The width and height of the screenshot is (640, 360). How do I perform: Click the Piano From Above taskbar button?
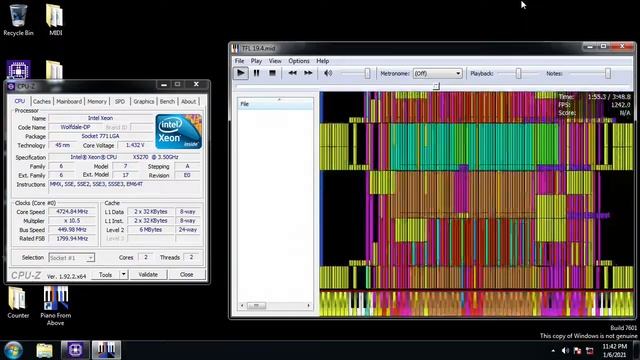106,350
